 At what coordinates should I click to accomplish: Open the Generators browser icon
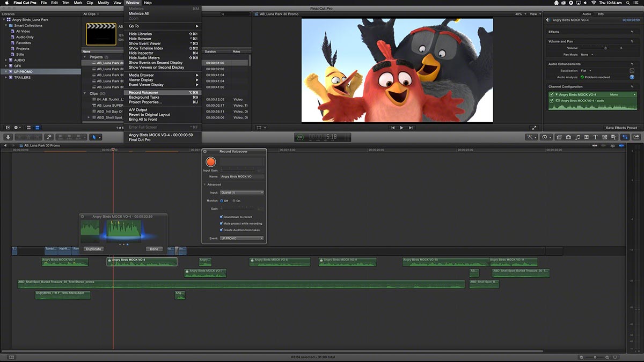[x=605, y=137]
